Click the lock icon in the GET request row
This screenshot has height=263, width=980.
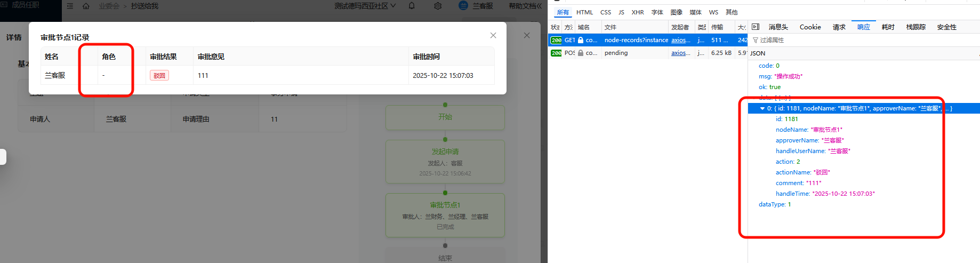581,40
